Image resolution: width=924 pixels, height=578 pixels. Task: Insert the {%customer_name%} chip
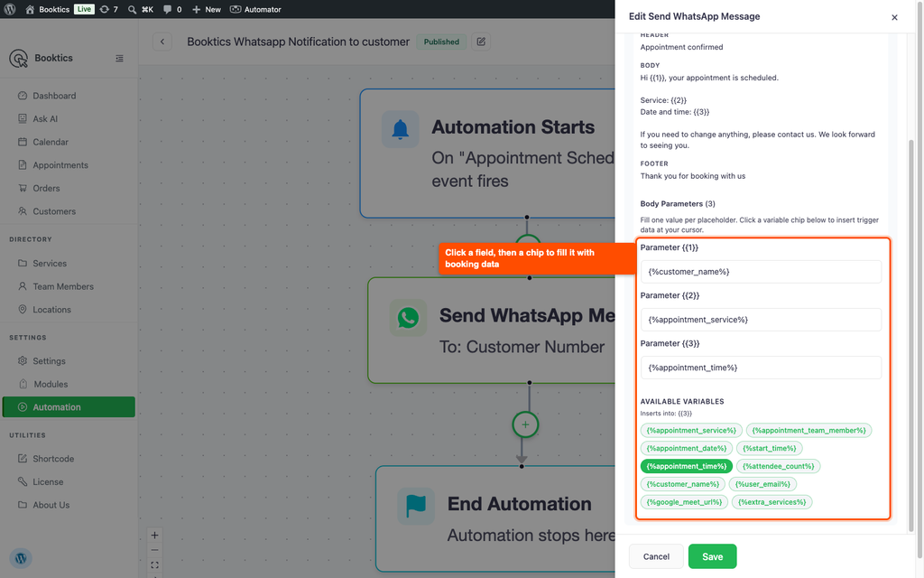(x=682, y=484)
